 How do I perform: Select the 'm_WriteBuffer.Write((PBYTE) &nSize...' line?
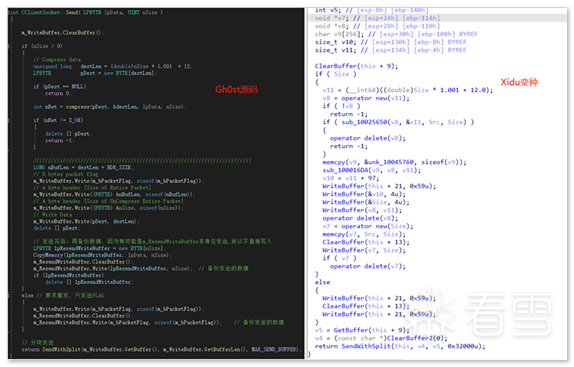[x=108, y=208]
